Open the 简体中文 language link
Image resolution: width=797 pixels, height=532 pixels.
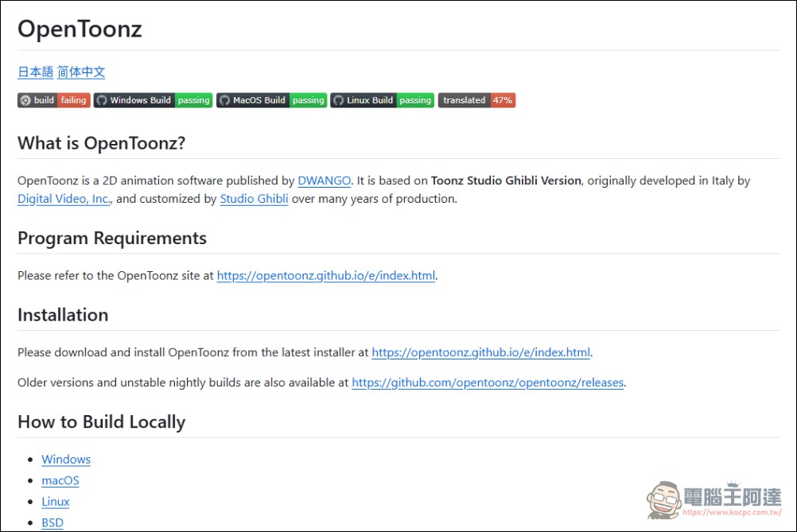point(81,72)
